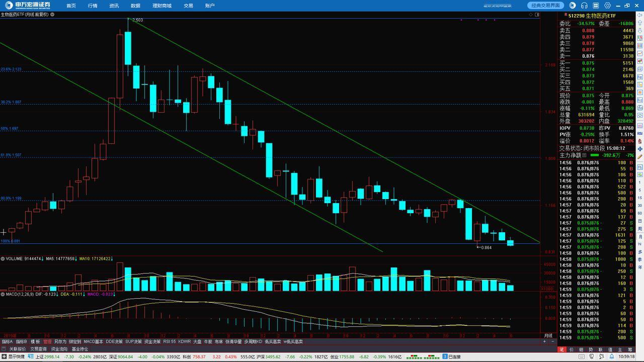Click 另存为 in indicator bar

pos(60,341)
